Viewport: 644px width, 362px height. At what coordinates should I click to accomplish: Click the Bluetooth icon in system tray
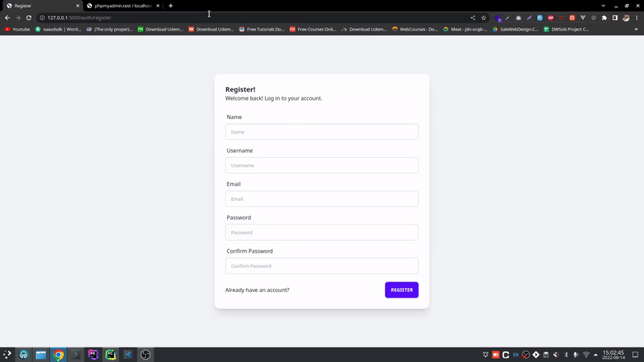566,355
